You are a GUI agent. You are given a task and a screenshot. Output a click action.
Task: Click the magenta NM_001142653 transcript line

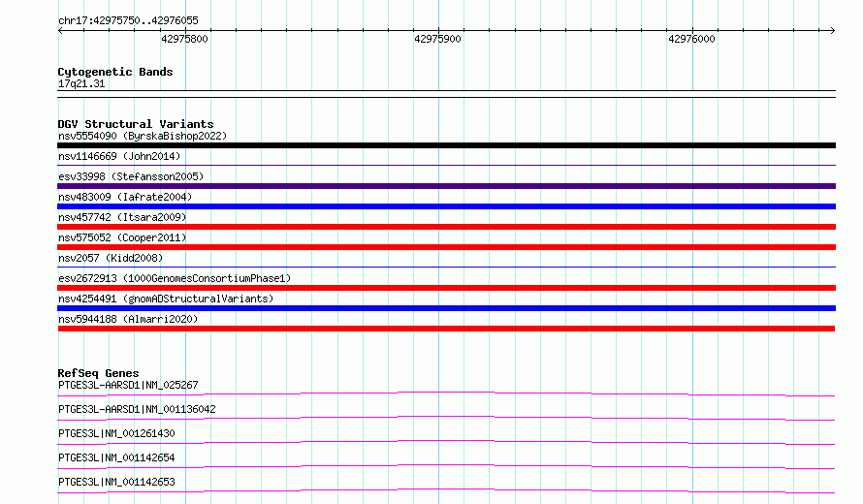pos(446,490)
